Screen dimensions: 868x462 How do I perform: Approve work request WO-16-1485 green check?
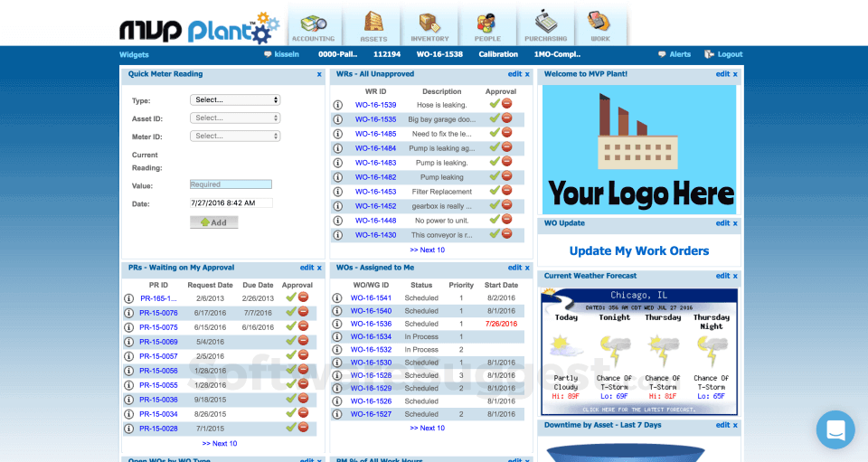(x=495, y=132)
